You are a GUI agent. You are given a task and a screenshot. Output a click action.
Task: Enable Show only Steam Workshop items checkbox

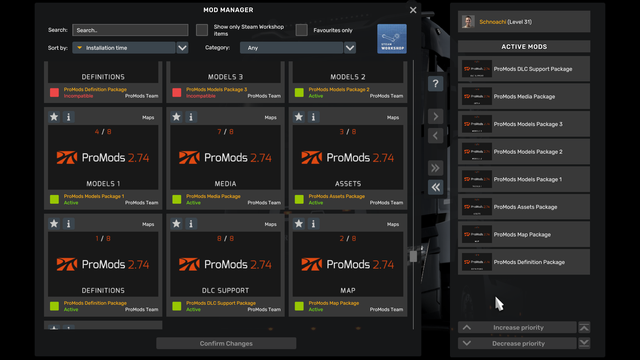(x=202, y=30)
